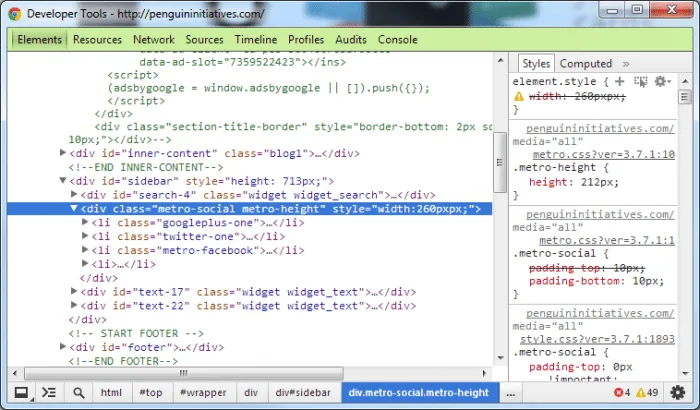Select plain div breadcrumb item

[x=251, y=393]
